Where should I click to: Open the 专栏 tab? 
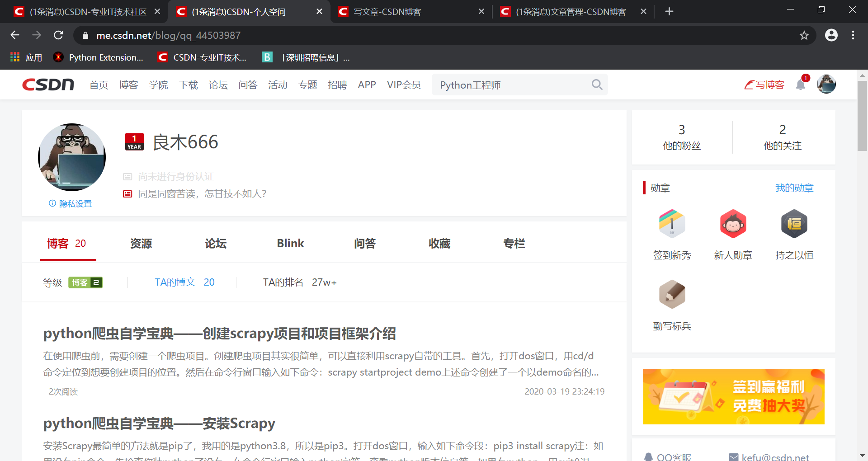[x=514, y=244]
